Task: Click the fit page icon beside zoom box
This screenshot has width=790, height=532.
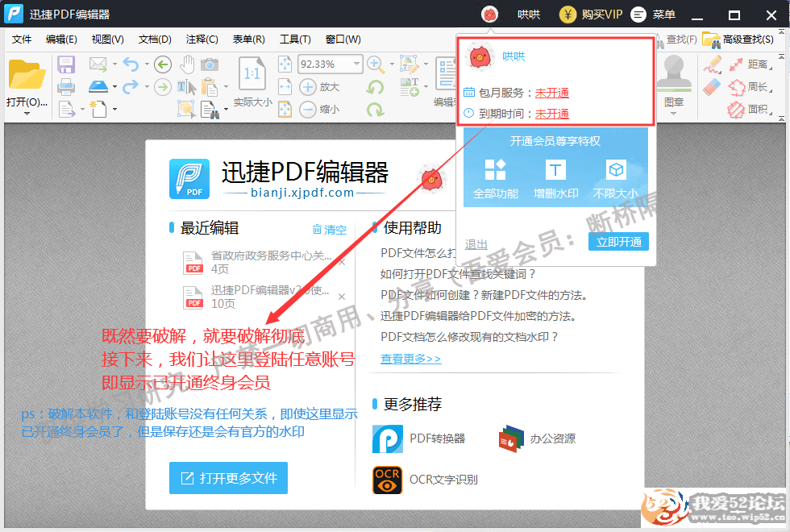Action: (x=285, y=64)
